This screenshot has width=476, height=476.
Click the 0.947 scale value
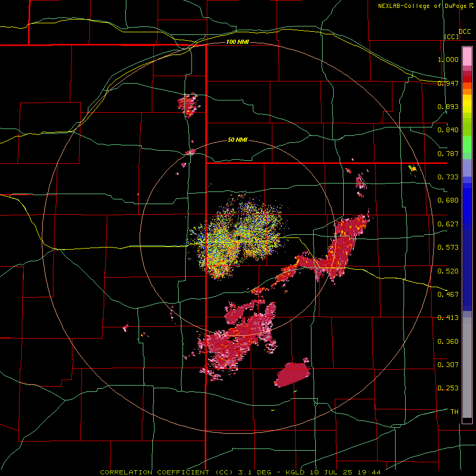pyautogui.click(x=448, y=83)
